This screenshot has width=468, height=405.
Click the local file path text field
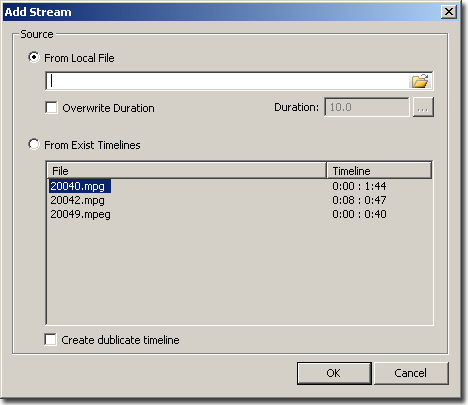coord(228,81)
